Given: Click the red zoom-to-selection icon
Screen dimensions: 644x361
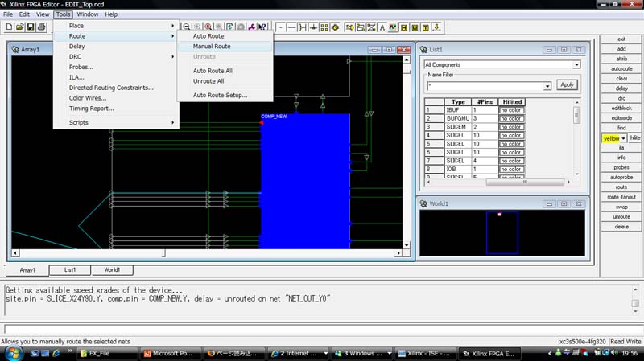Looking at the screenshot, I should 208,27.
